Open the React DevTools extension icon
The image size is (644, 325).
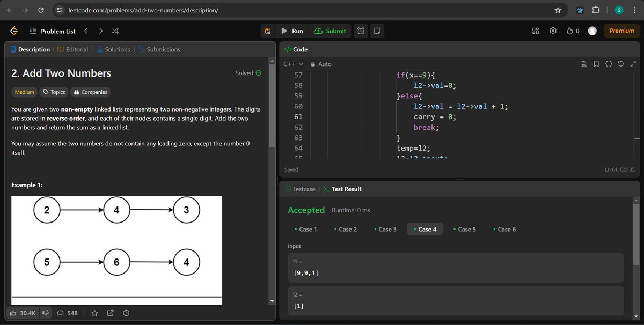580,10
